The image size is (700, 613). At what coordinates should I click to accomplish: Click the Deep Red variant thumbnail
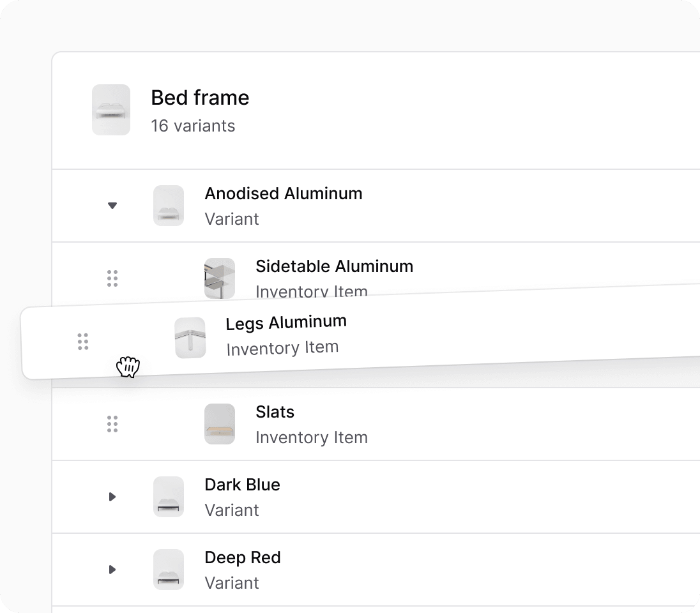[169, 569]
